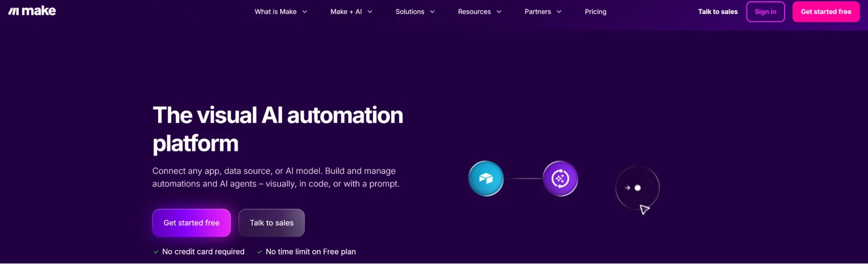Click the green checkmark before No time limit

259,252
